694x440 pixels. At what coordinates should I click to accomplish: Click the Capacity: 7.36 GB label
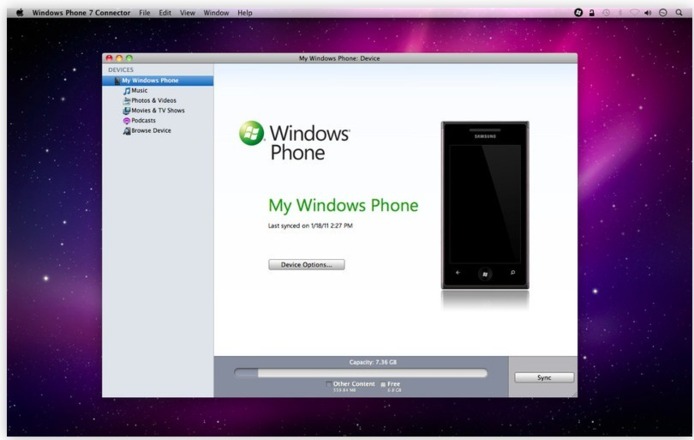point(373,363)
